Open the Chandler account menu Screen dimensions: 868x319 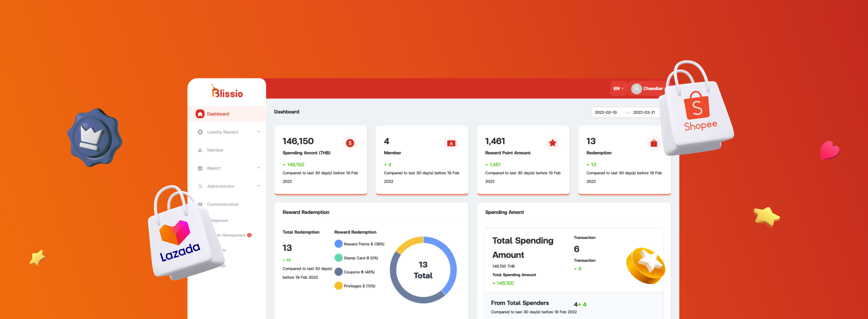coord(647,88)
